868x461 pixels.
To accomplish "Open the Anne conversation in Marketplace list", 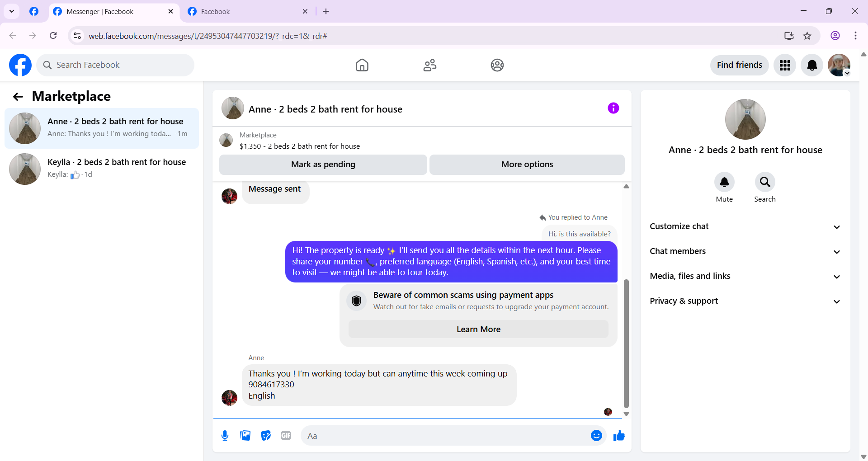I will [102, 128].
